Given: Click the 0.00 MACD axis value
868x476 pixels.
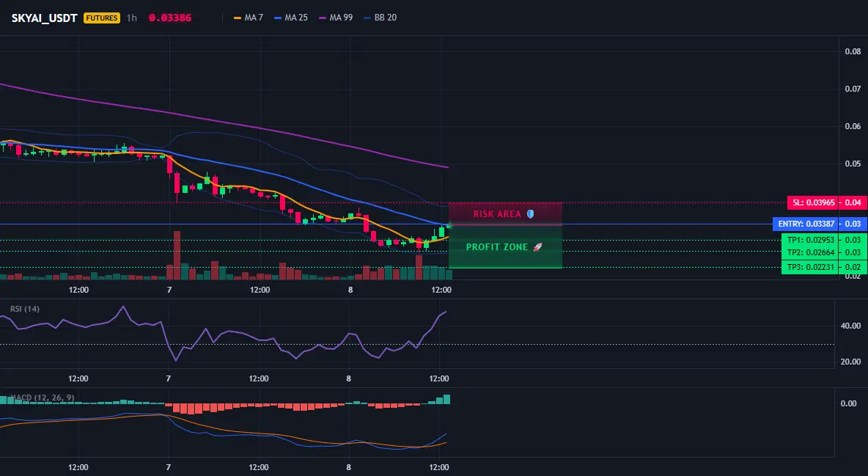Looking at the screenshot, I should pyautogui.click(x=849, y=403).
